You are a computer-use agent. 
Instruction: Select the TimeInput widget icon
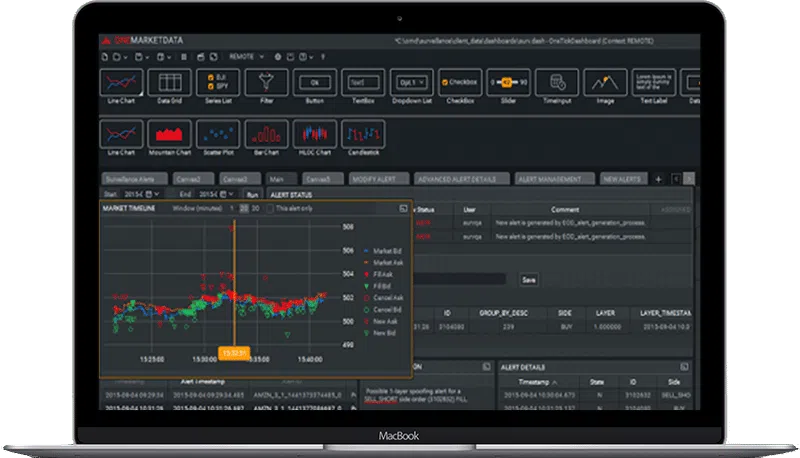[x=556, y=82]
